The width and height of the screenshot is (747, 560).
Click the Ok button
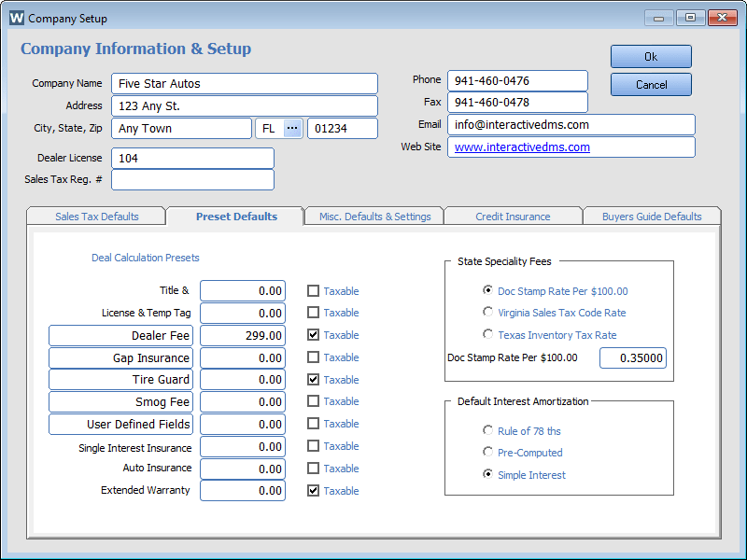[x=650, y=56]
